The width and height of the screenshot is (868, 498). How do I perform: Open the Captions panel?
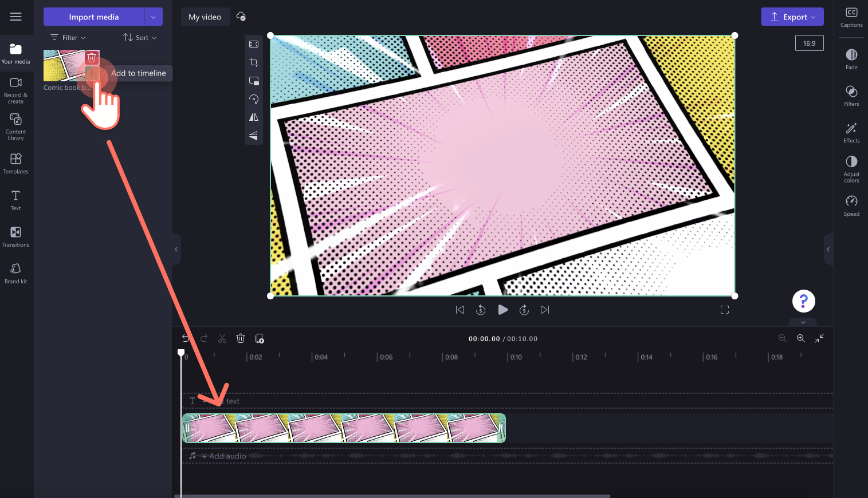coord(851,17)
